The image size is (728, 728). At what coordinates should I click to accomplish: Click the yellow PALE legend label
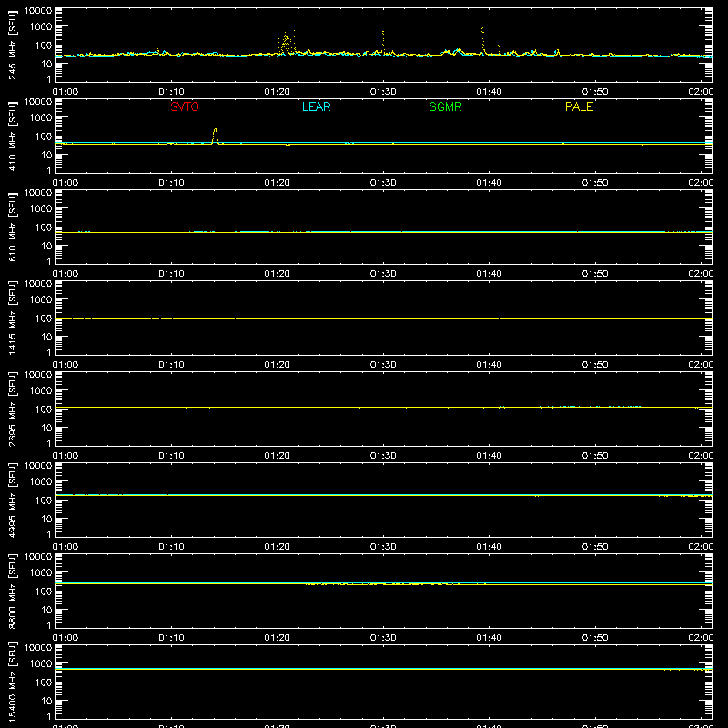pos(579,106)
